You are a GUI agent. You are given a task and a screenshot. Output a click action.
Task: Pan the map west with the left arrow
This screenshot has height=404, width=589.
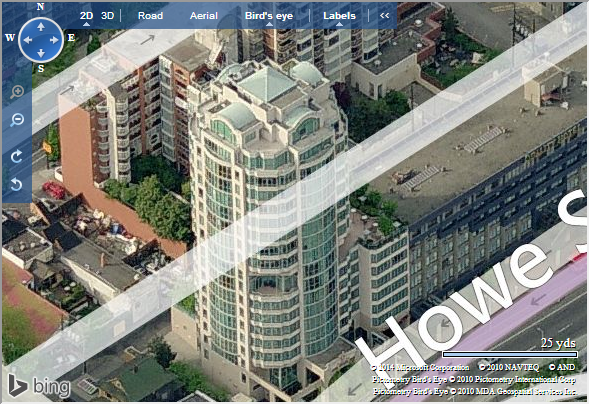[28, 40]
